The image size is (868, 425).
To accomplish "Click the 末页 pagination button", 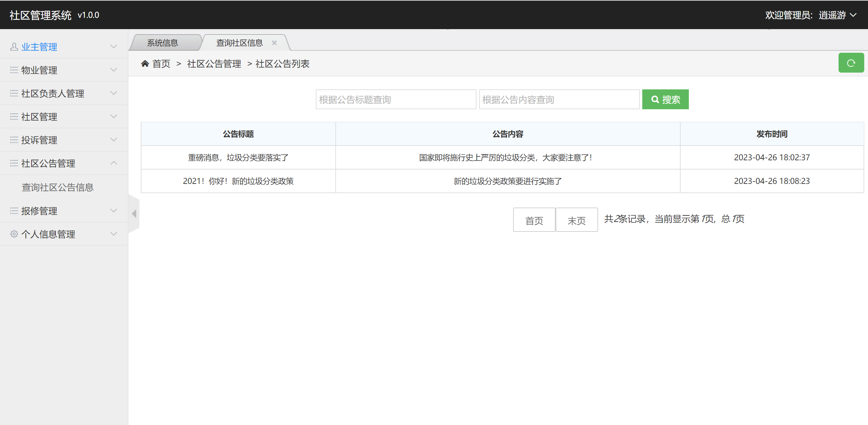I will (576, 220).
